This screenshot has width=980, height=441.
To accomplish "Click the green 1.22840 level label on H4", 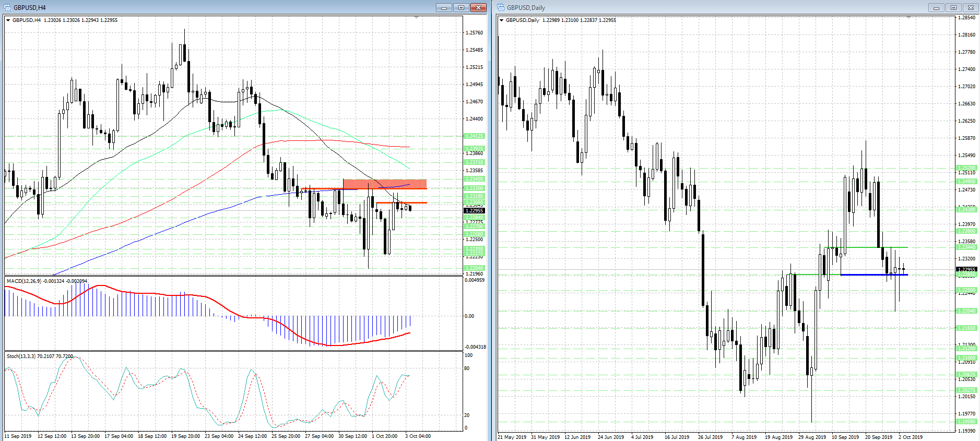I will click(x=474, y=217).
